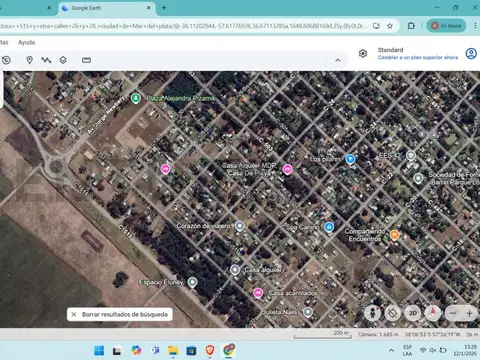Image resolution: width=480 pixels, height=360 pixels.
Task: Click the compass to face north
Action: tap(433, 313)
